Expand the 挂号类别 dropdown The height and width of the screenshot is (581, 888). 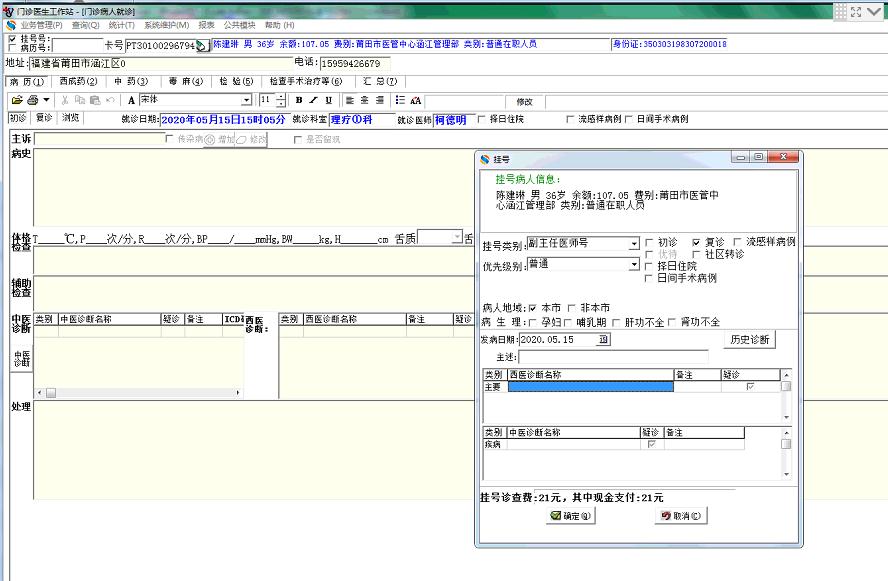click(634, 244)
